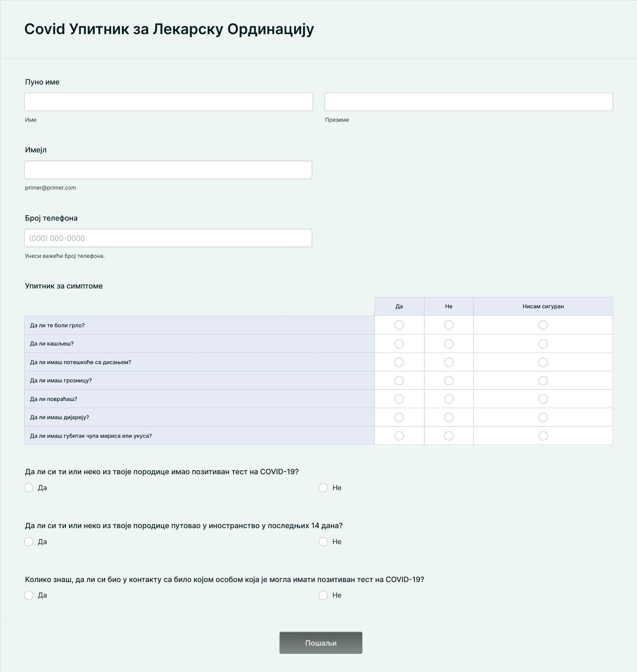Select Не for contact with positive person

tap(323, 595)
